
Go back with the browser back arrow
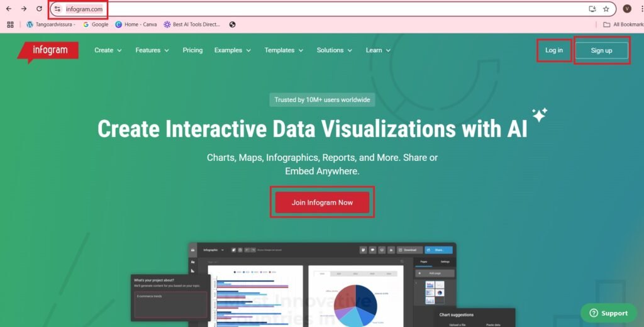pyautogui.click(x=9, y=9)
